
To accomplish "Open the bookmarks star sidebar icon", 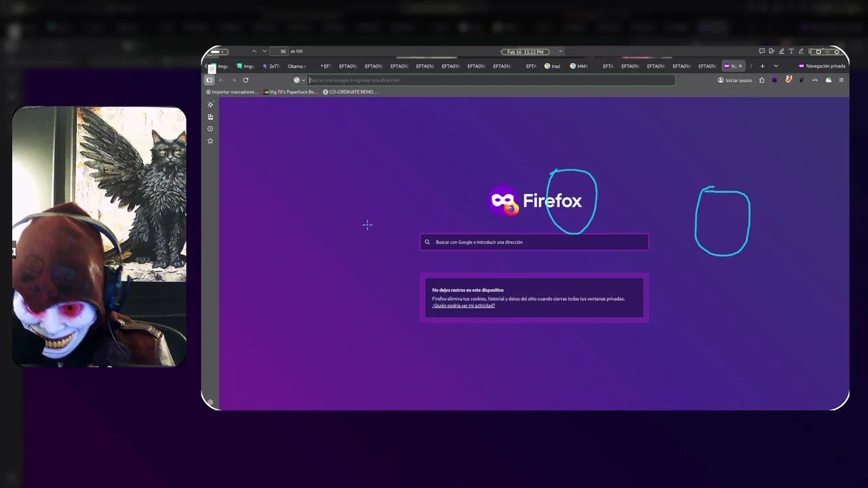I will 210,141.
